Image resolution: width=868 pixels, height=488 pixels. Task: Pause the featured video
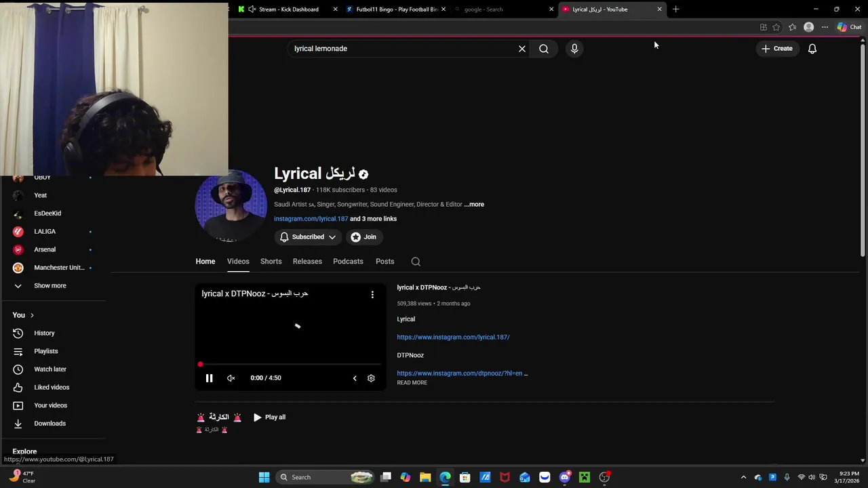point(209,378)
